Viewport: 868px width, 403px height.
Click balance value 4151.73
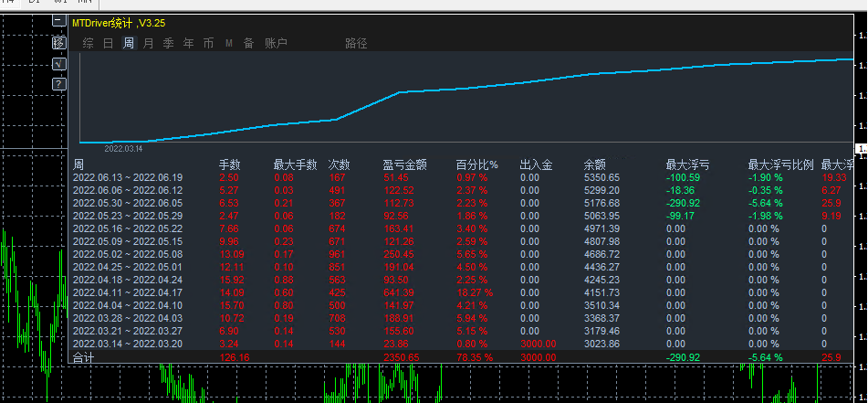pyautogui.click(x=601, y=292)
